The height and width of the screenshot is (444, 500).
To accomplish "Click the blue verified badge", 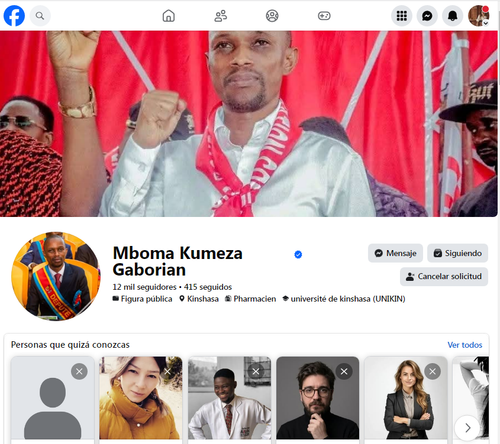I will [298, 255].
